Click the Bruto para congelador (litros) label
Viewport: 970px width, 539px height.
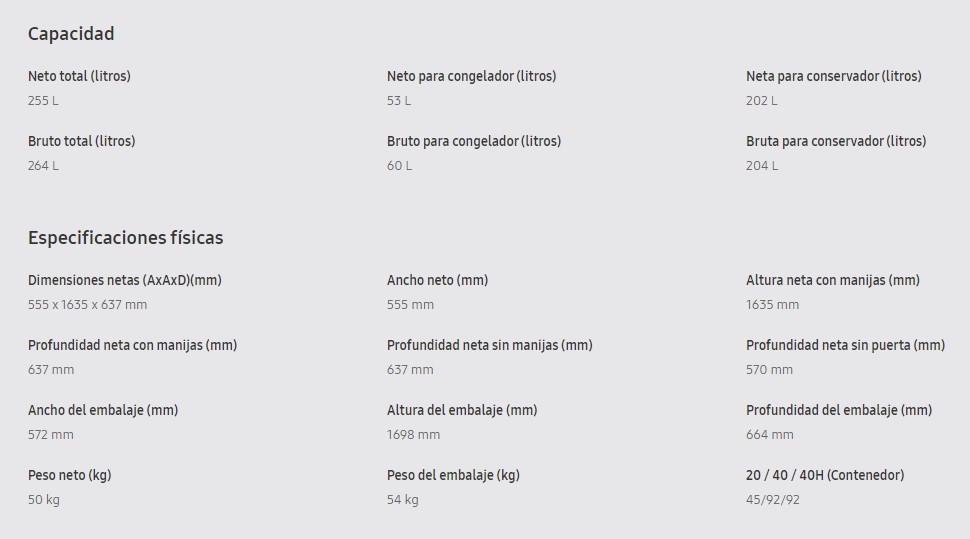(474, 141)
